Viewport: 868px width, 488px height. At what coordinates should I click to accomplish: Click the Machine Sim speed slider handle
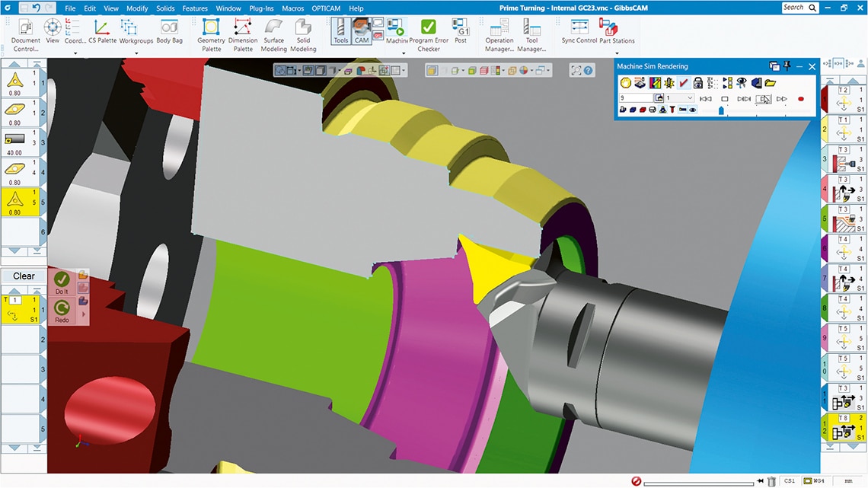point(722,111)
